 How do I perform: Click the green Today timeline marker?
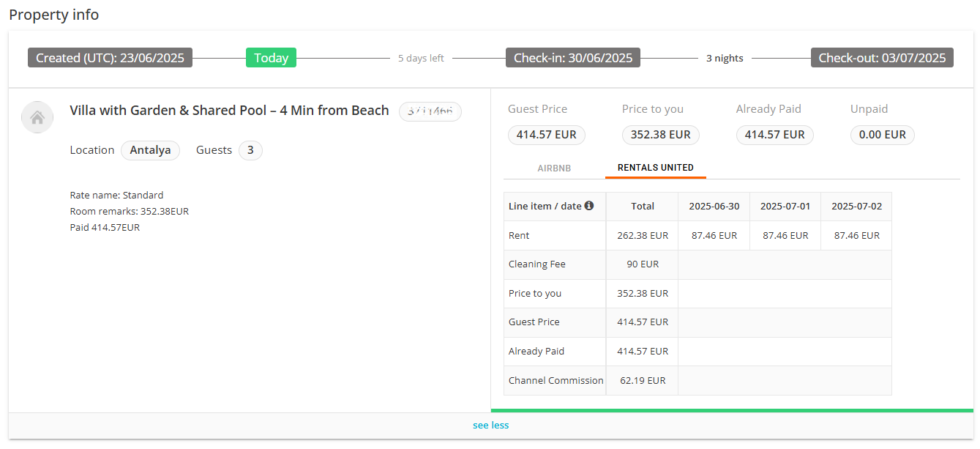coord(271,58)
